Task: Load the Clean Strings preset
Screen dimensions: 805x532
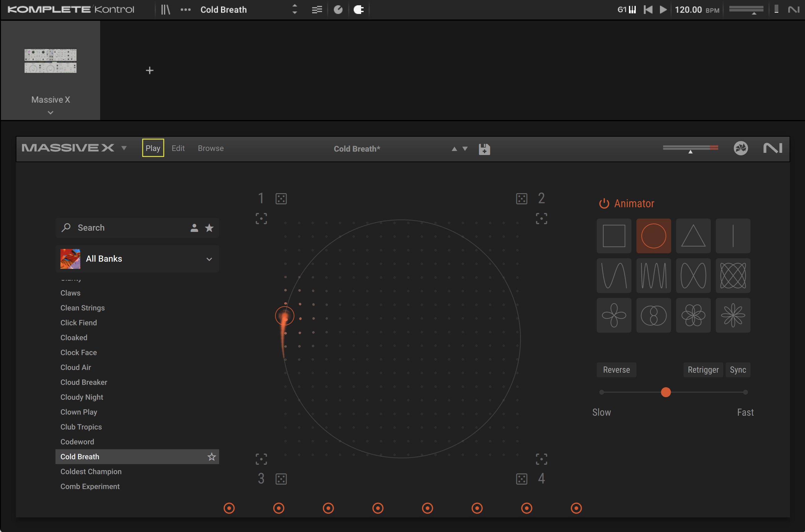Action: pyautogui.click(x=82, y=308)
